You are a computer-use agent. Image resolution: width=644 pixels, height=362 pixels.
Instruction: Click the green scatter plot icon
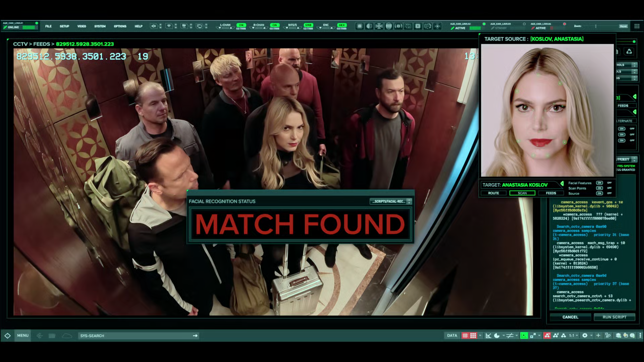tap(524, 336)
